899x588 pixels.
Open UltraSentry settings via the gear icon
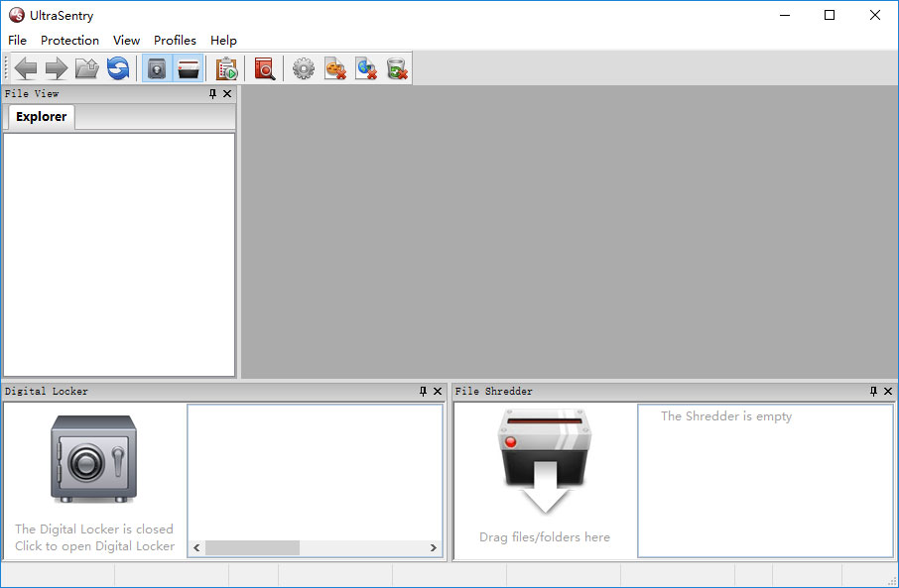[304, 67]
